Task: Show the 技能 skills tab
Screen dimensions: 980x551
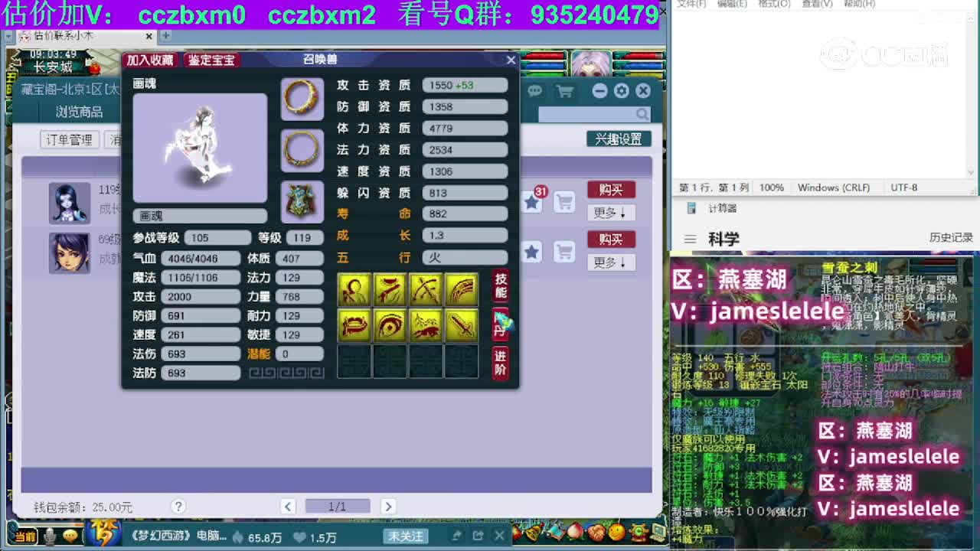Action: 501,286
